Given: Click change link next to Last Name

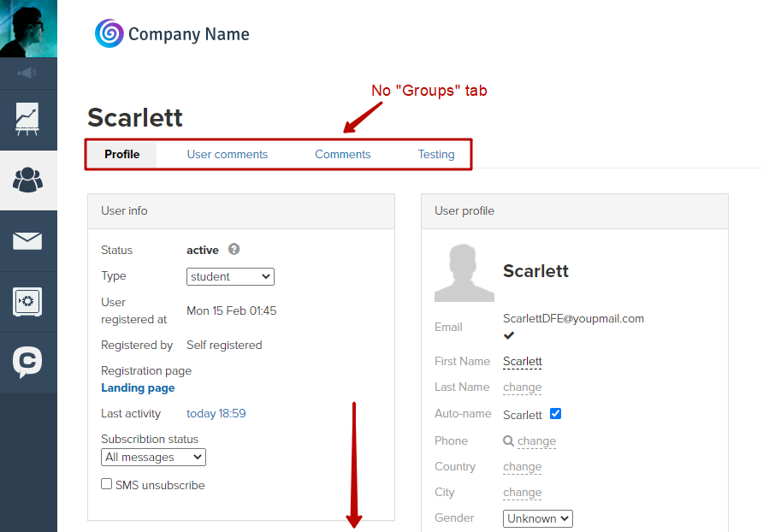Looking at the screenshot, I should (522, 387).
